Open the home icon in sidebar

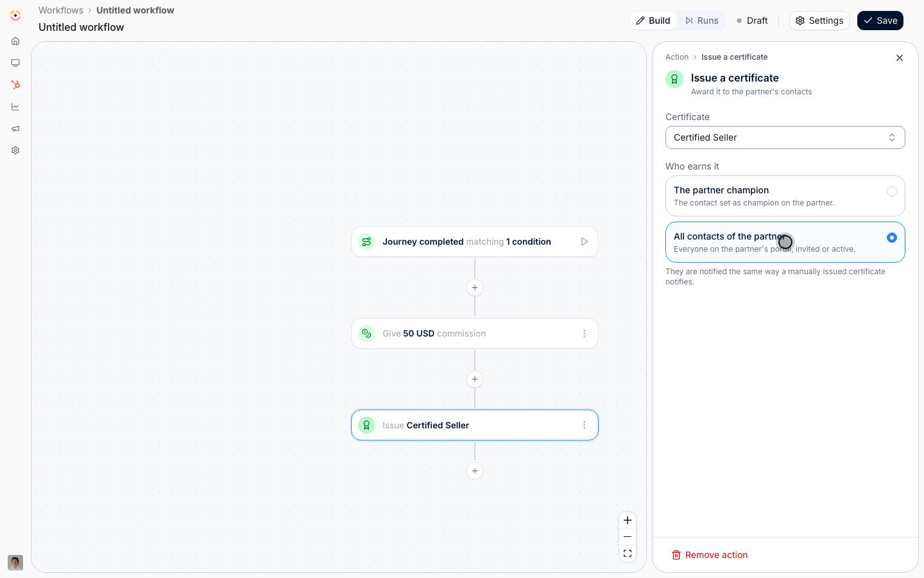tap(15, 41)
